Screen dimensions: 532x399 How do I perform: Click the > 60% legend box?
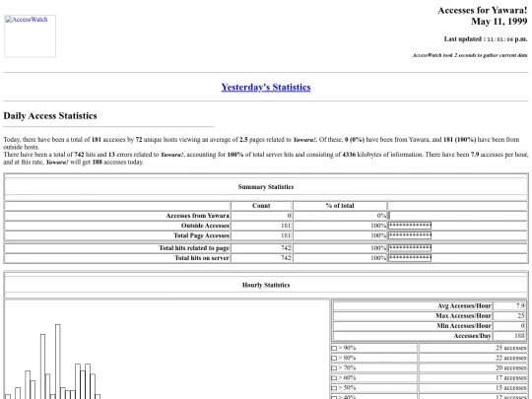[x=334, y=378]
